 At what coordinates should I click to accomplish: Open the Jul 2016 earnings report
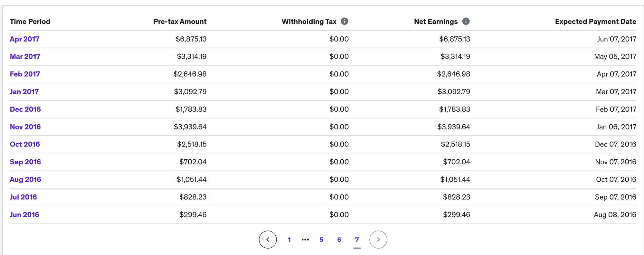pos(23,197)
